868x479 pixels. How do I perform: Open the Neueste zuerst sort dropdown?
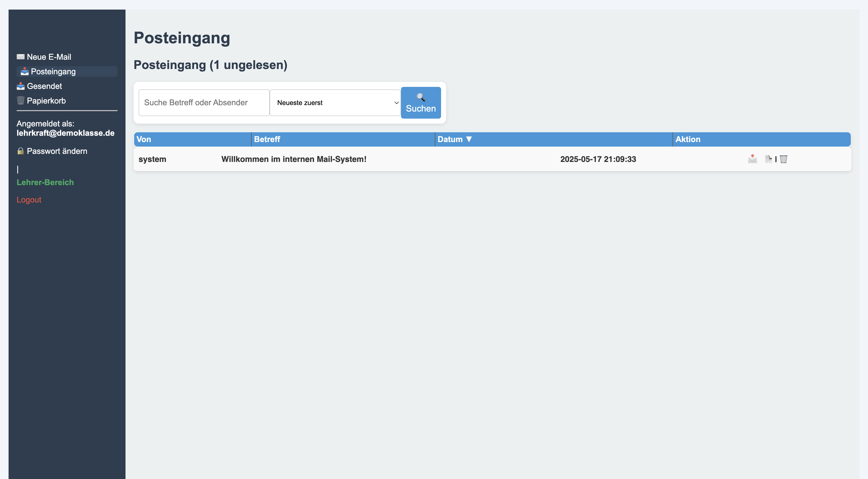(x=335, y=103)
